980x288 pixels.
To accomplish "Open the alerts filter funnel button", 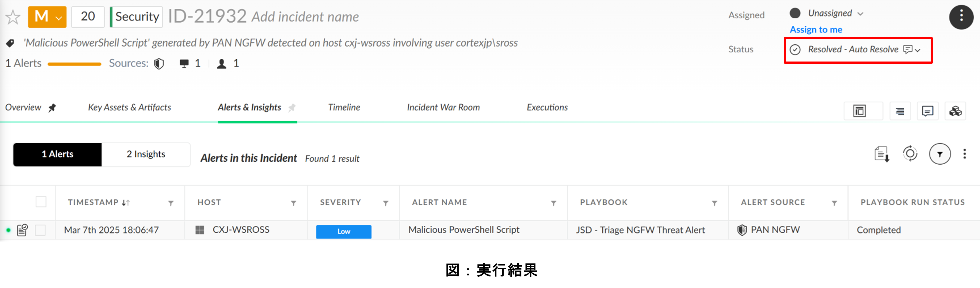I will pyautogui.click(x=940, y=154).
